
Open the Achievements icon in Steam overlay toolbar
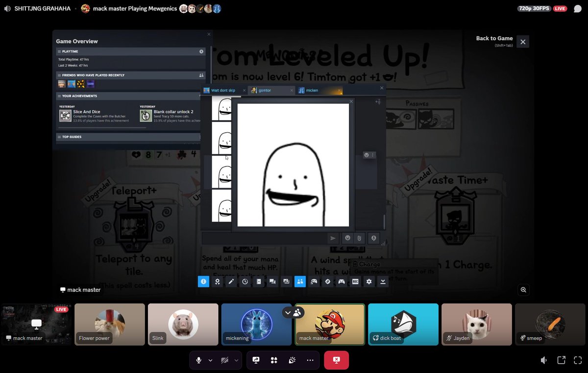click(x=217, y=281)
